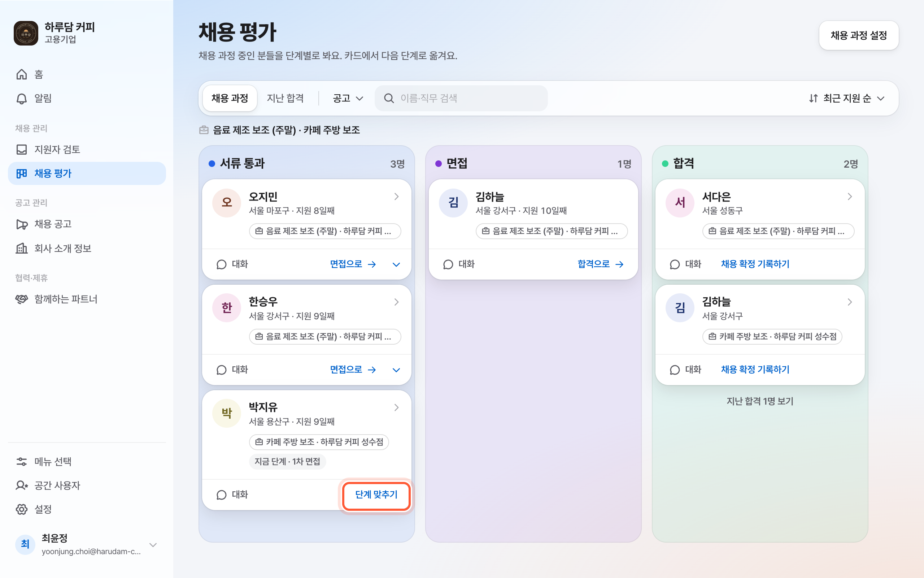The height and width of the screenshot is (578, 924).
Task: Click the 오 avatar of 오지민
Action: pyautogui.click(x=227, y=203)
